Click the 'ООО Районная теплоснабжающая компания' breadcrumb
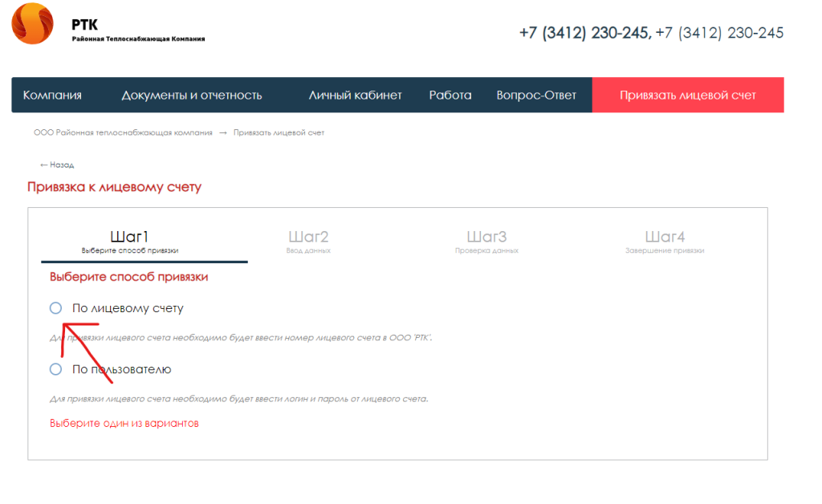 click(123, 132)
